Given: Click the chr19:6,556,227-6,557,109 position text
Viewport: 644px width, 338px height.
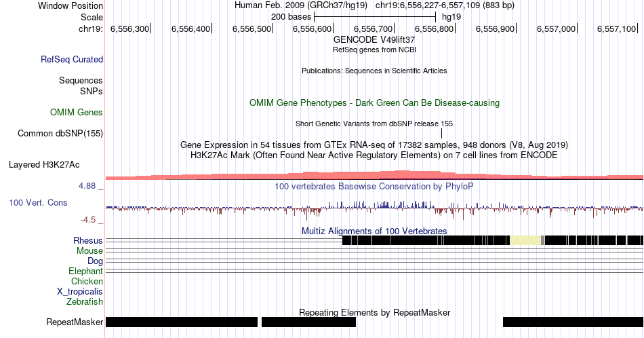Looking at the screenshot, I should click(x=445, y=5).
